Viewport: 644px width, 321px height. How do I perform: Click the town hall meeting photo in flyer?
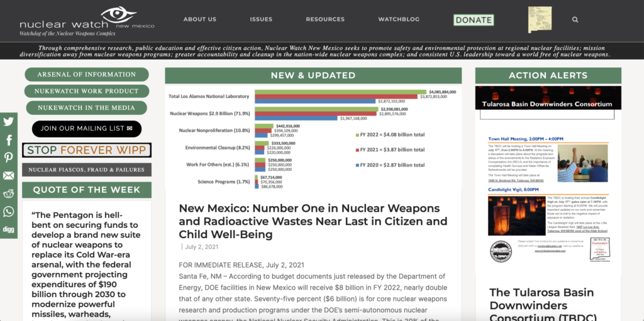(582, 163)
